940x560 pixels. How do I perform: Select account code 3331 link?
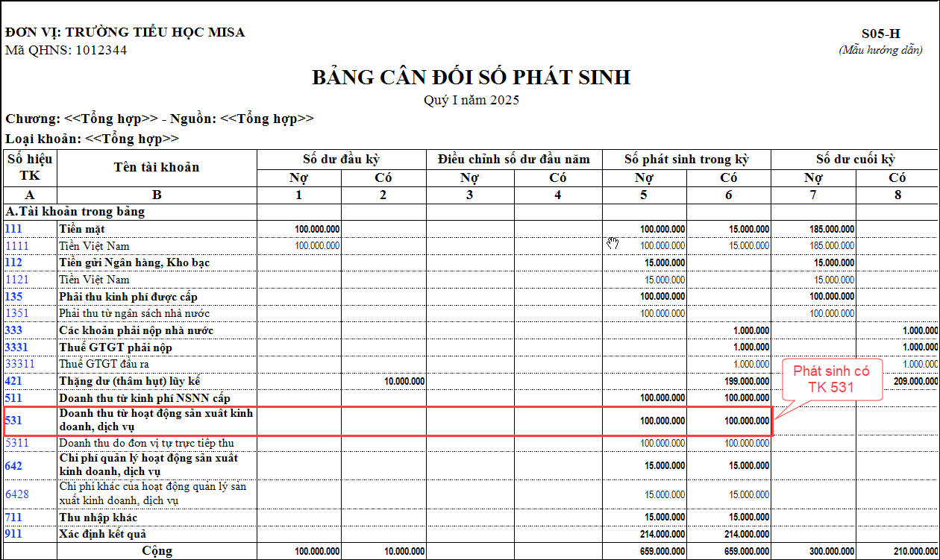[x=17, y=347]
